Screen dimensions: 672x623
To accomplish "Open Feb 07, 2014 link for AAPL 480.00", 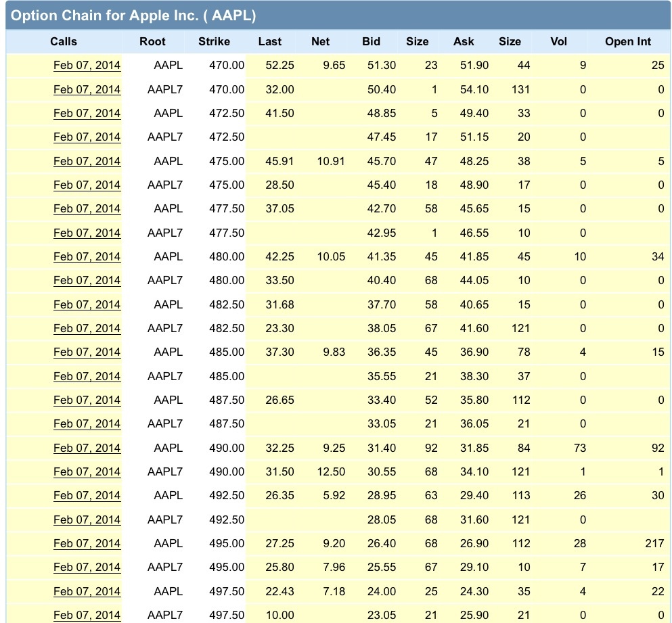I will (x=87, y=256).
